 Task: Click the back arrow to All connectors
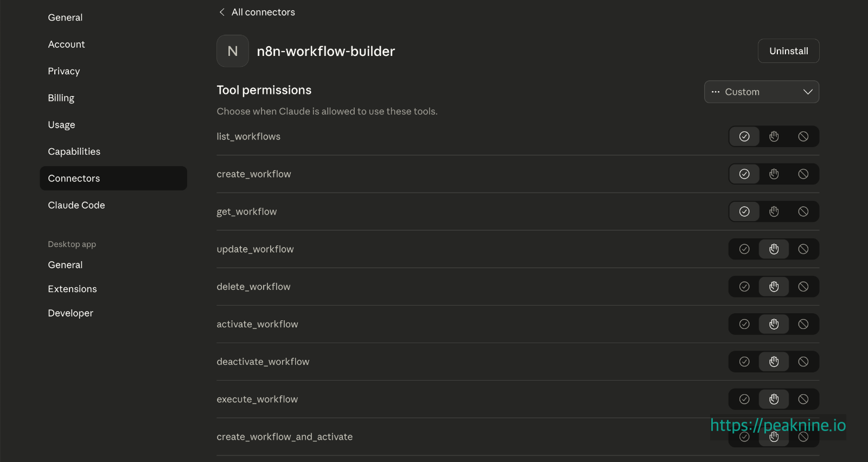pos(221,11)
